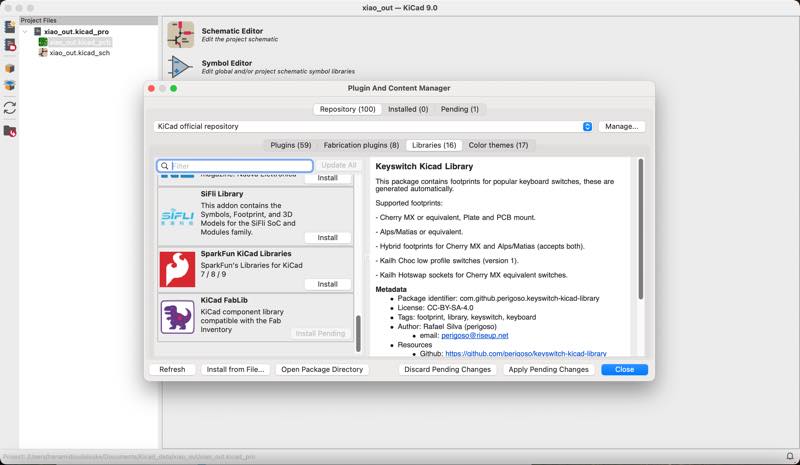This screenshot has height=465, width=800.
Task: Click the Symbol Editor label in main window
Action: point(227,63)
